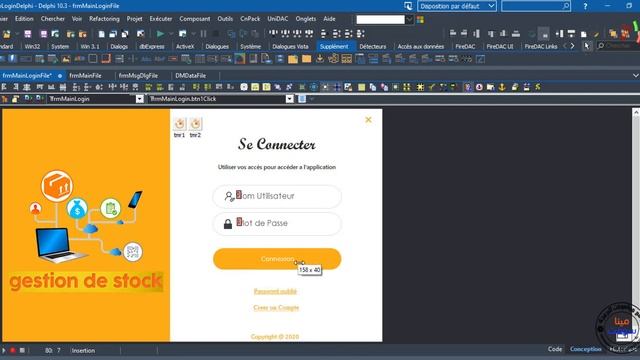640x360 pixels.
Task: Select the tmr2 timer component on the form
Action: pos(196,124)
